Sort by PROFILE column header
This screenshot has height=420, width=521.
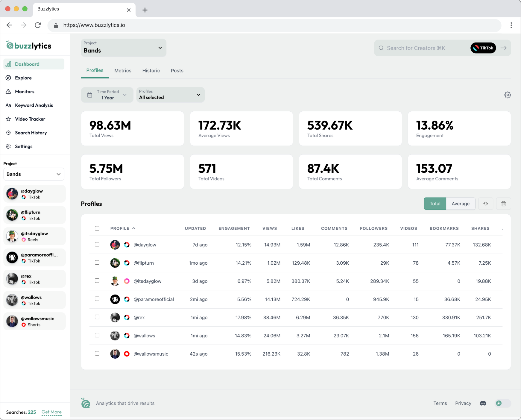coord(123,228)
